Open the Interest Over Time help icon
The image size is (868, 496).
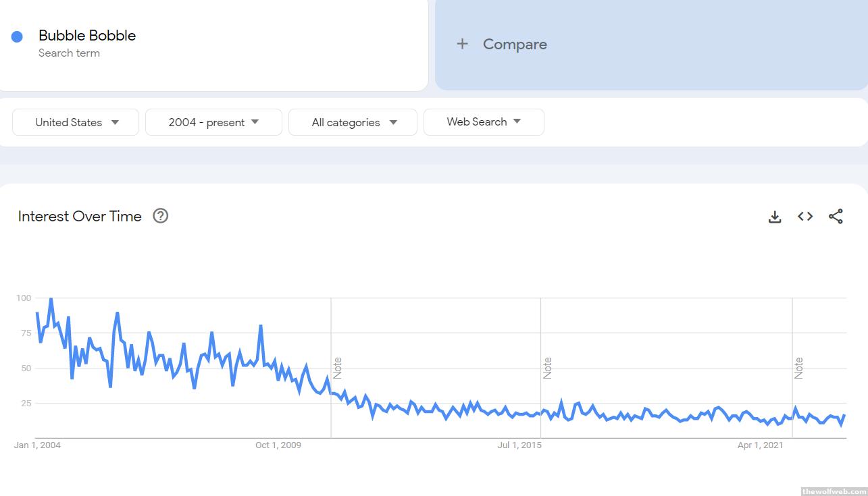tap(160, 216)
